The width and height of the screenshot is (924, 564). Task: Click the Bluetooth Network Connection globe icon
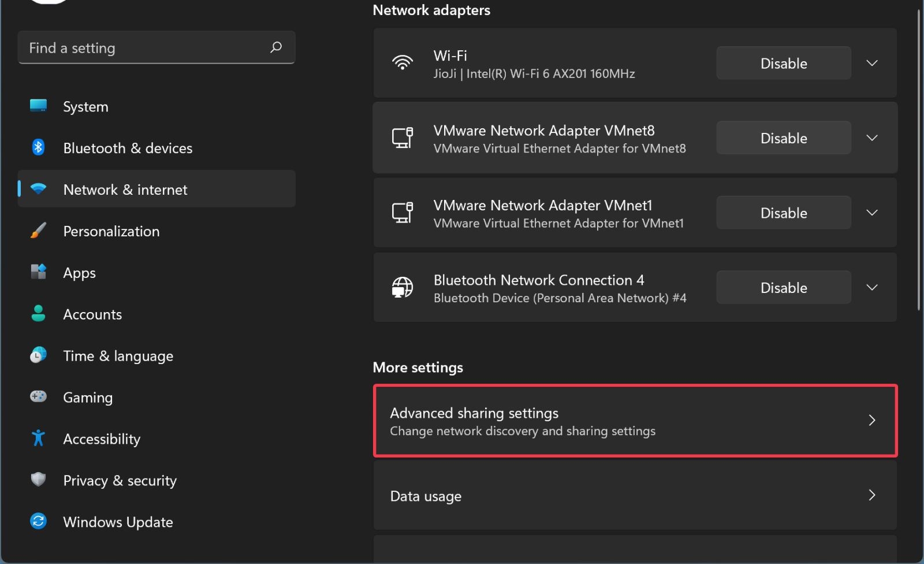tap(403, 287)
